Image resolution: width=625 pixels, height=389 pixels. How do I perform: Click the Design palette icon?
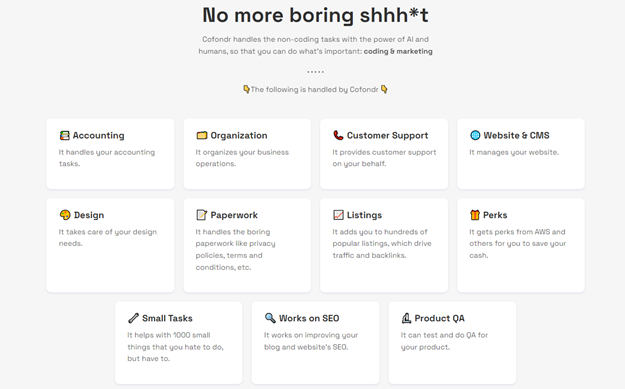point(65,215)
